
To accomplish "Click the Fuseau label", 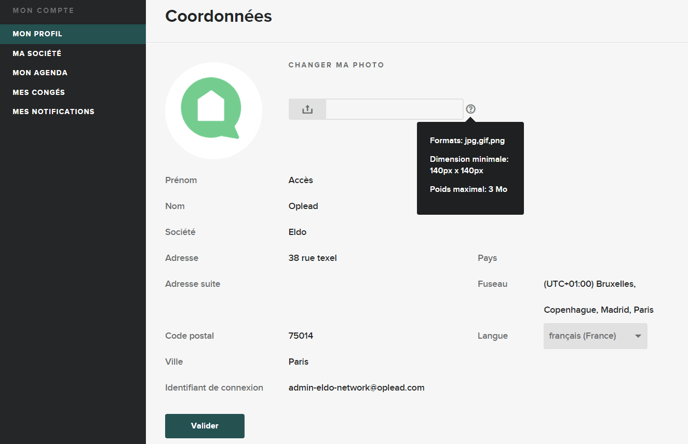I will [492, 284].
